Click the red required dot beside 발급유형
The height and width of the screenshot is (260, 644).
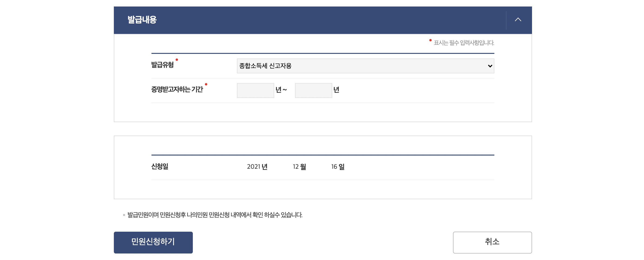177,60
